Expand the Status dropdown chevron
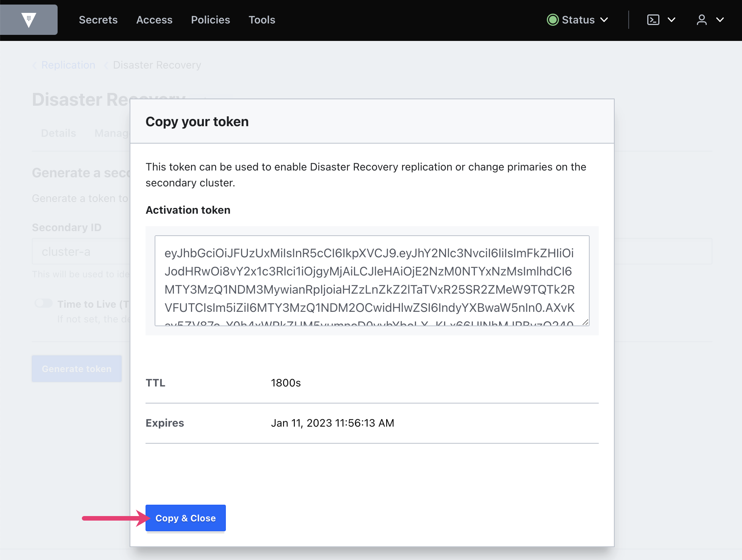 click(x=604, y=20)
